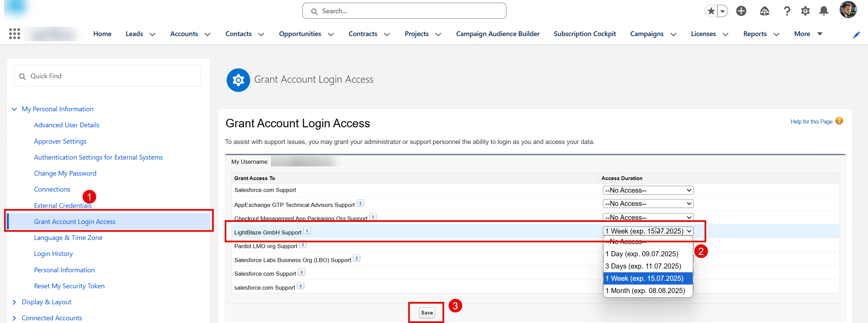Open the Trailhead guidance icon
Viewport: 868px width, 323px height.
point(764,11)
